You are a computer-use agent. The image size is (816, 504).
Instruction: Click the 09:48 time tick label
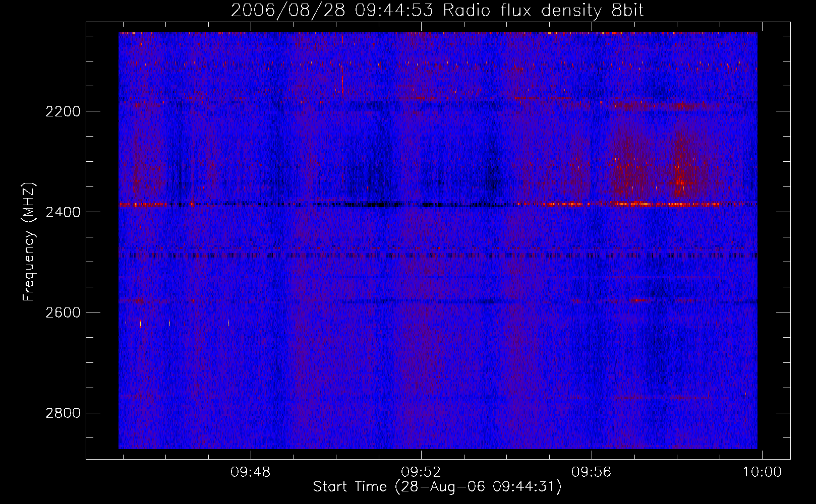tap(251, 472)
